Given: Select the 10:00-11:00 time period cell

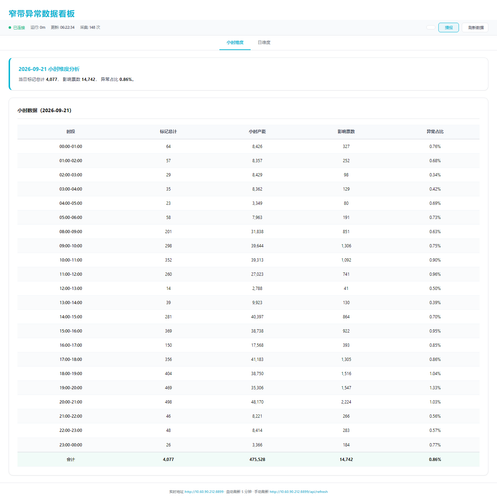Looking at the screenshot, I should pos(71,260).
